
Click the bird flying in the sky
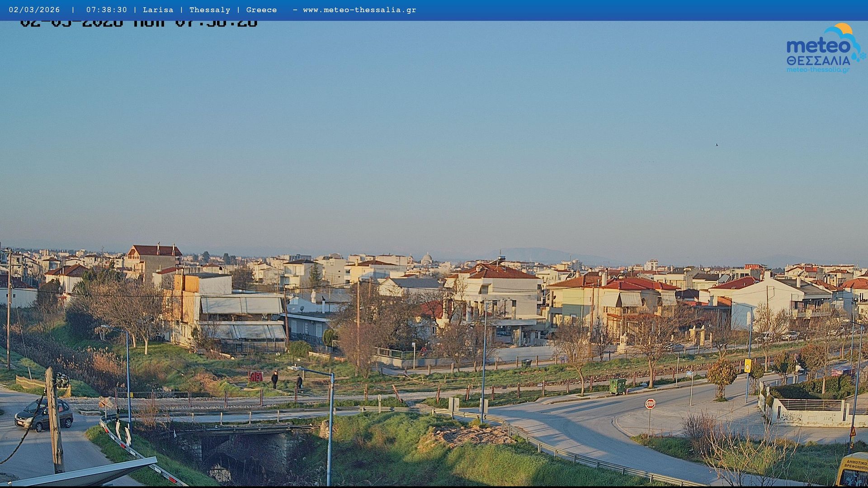(717, 145)
